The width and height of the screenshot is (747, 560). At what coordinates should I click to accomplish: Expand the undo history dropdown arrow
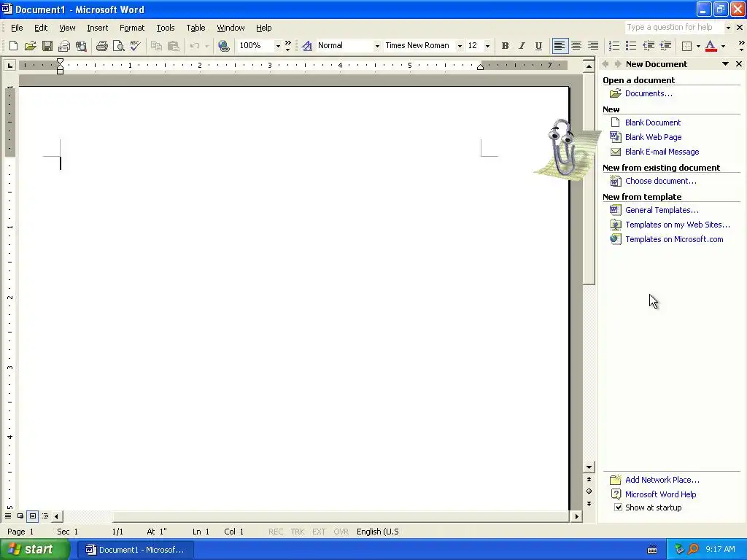[x=206, y=46]
